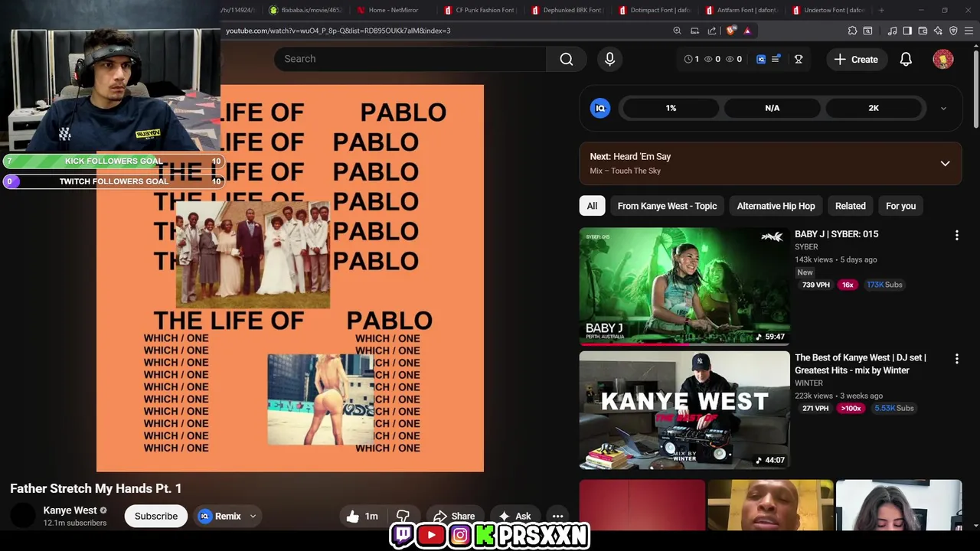Open options menu for BABY J video
980x551 pixels.
tap(956, 236)
